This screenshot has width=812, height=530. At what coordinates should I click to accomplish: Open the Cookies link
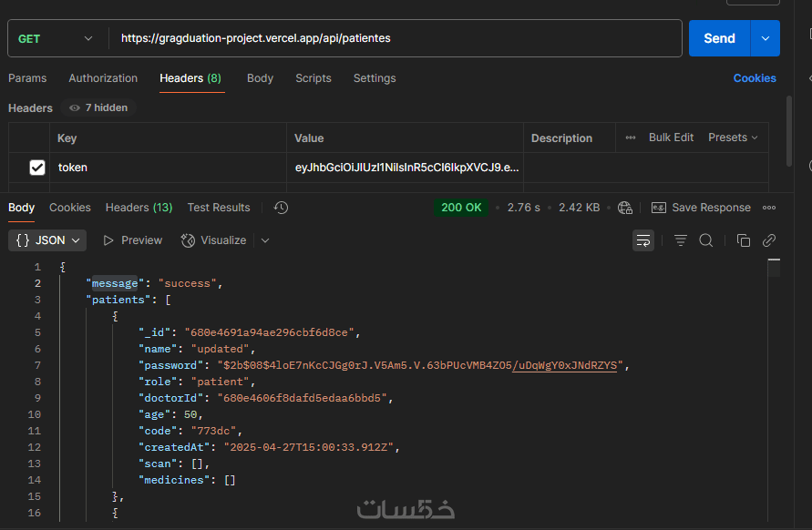(x=755, y=78)
